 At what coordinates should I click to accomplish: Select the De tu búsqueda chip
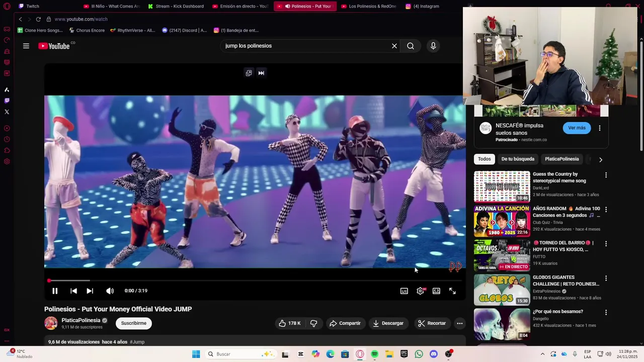tap(518, 159)
